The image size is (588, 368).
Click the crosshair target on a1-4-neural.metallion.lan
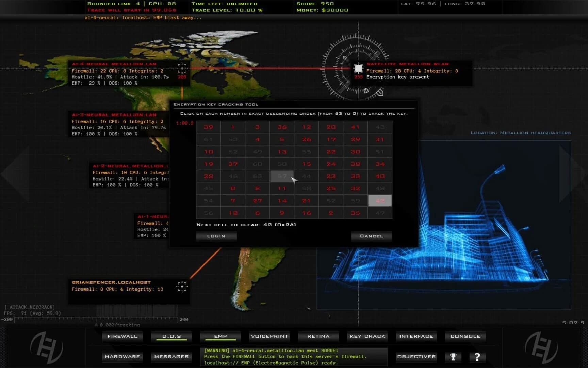click(182, 68)
